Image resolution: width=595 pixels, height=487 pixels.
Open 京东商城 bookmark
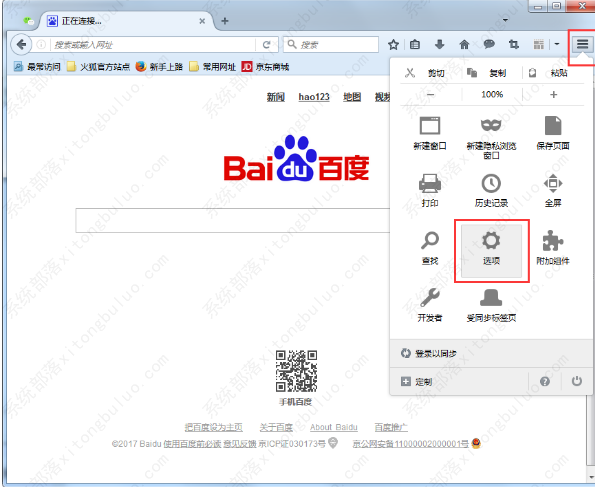tap(265, 67)
